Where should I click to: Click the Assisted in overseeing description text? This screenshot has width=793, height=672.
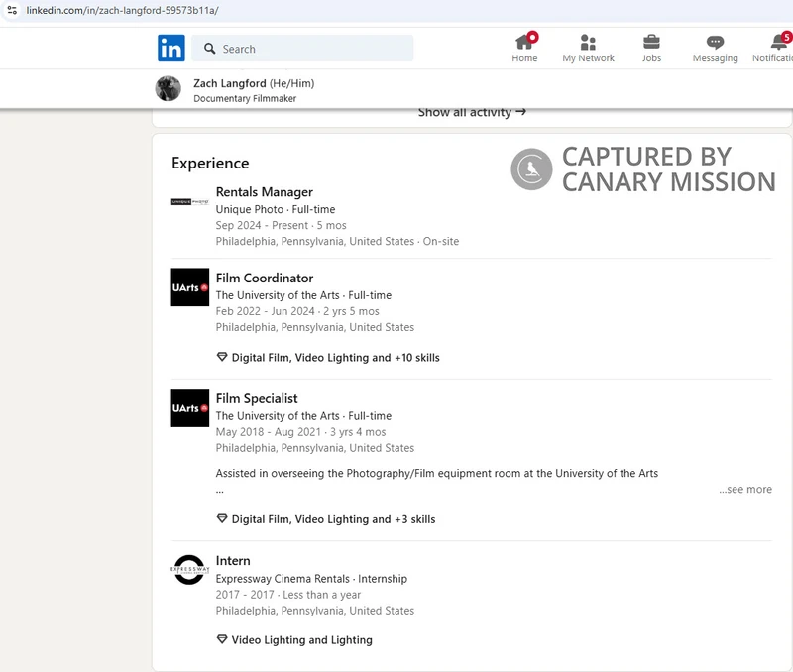pos(436,474)
